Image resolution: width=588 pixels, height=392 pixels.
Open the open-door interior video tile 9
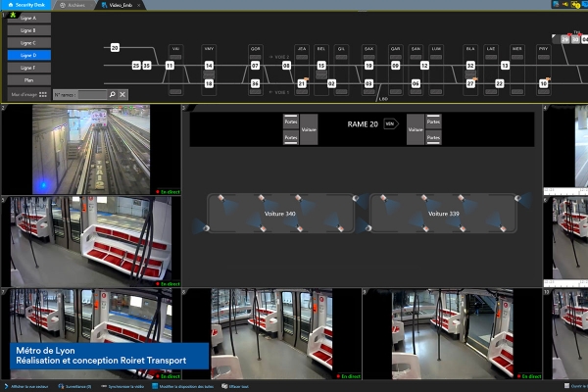coord(452,333)
